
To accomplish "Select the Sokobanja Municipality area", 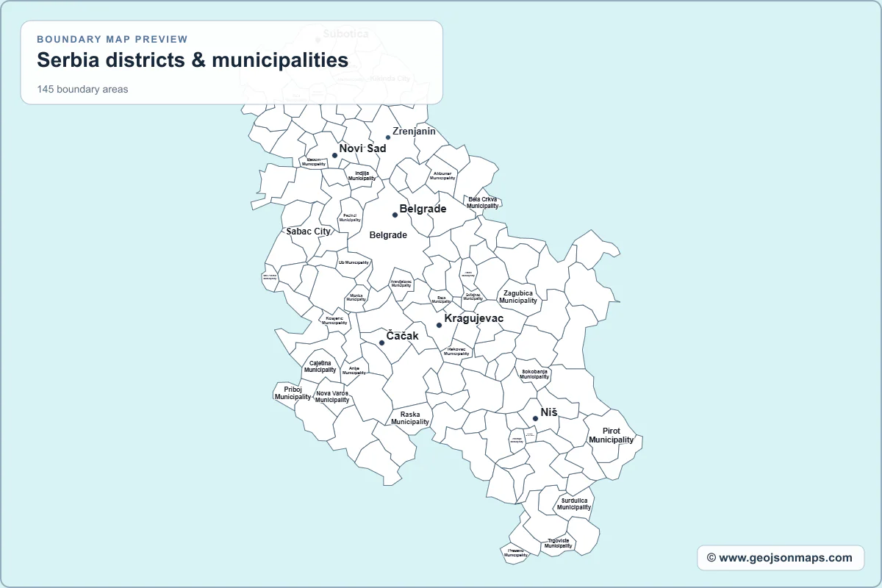I will (x=534, y=374).
